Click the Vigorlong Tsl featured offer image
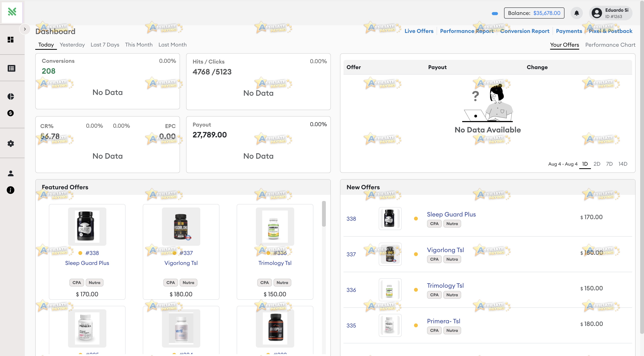 pos(181,226)
